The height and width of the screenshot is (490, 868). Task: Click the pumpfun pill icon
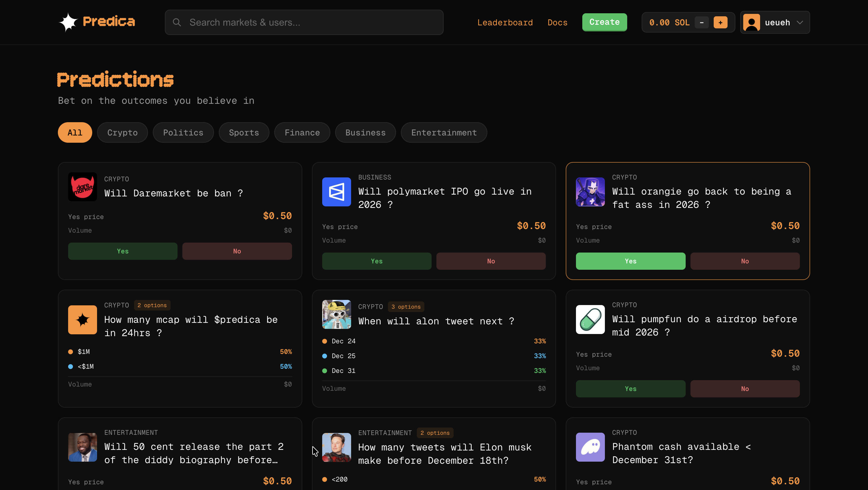590,319
